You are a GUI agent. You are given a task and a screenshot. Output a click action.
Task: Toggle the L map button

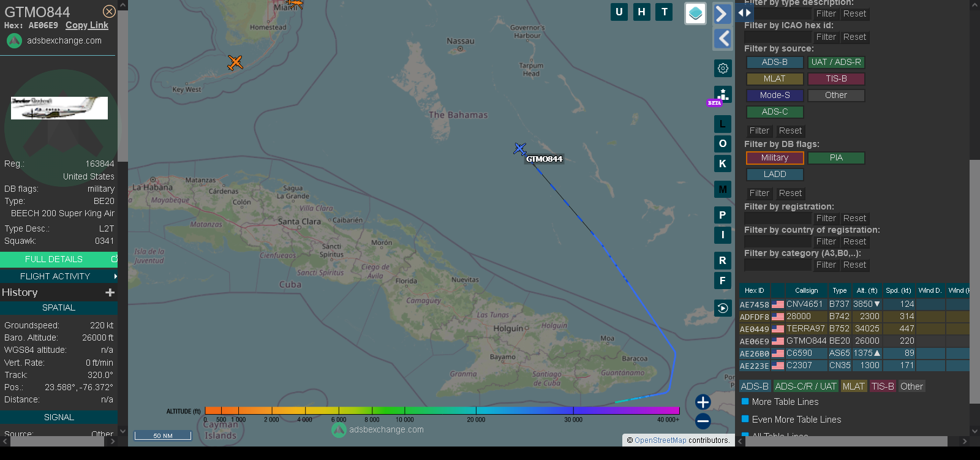click(x=723, y=124)
